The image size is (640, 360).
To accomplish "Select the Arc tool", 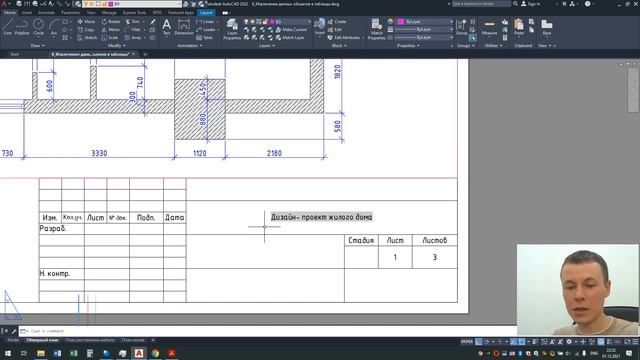I will point(54,27).
